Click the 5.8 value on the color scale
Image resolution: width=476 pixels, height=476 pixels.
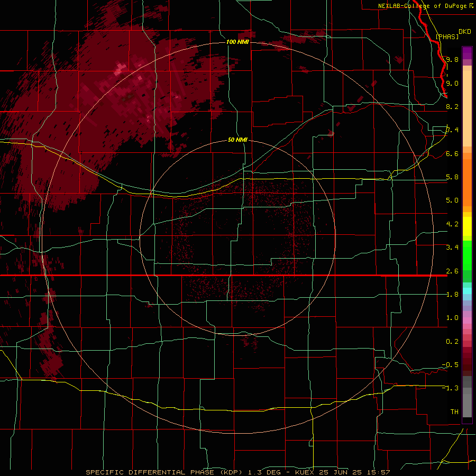(452, 177)
